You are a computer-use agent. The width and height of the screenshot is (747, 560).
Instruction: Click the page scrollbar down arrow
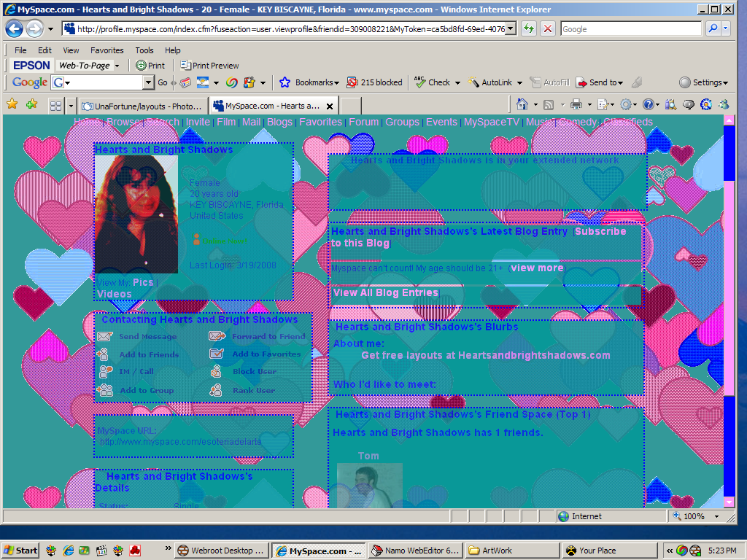[x=729, y=502]
